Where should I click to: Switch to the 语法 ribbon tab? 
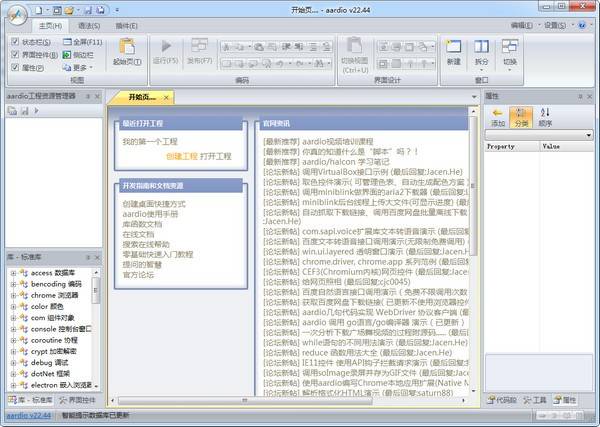[89, 23]
